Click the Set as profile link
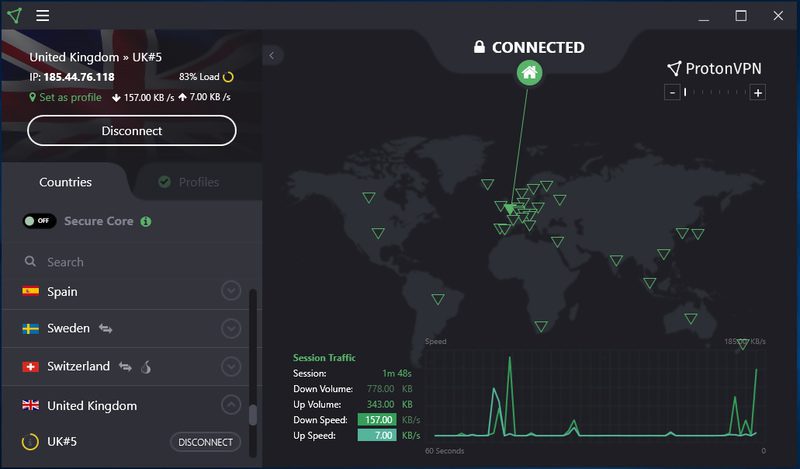Viewport: 800px width, 469px height. [70, 97]
